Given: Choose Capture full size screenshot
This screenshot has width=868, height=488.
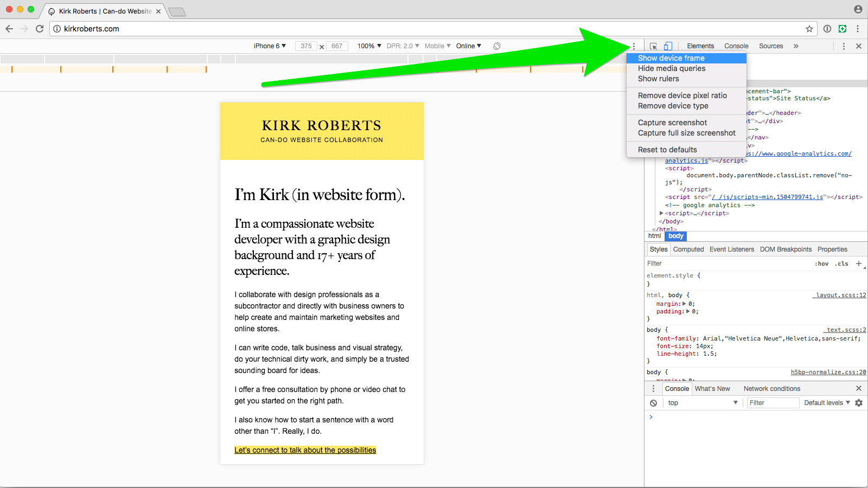Looking at the screenshot, I should pos(686,133).
